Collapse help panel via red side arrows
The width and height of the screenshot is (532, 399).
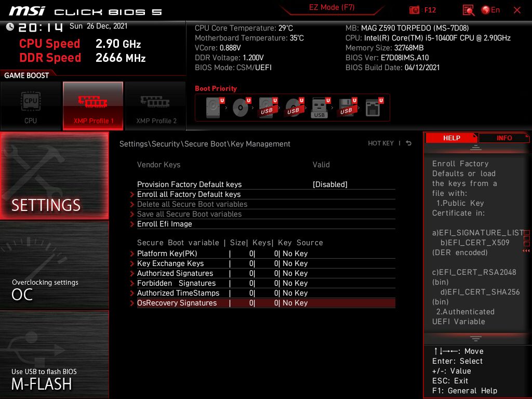526,251
